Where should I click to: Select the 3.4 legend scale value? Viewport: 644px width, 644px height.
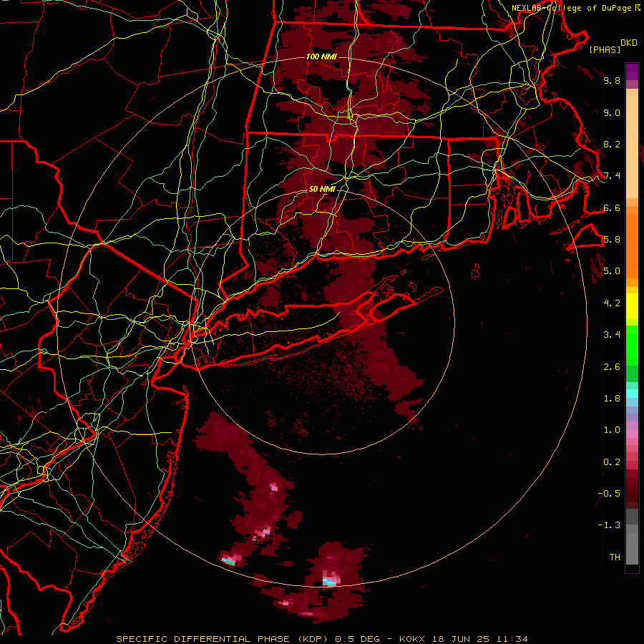click(x=612, y=335)
